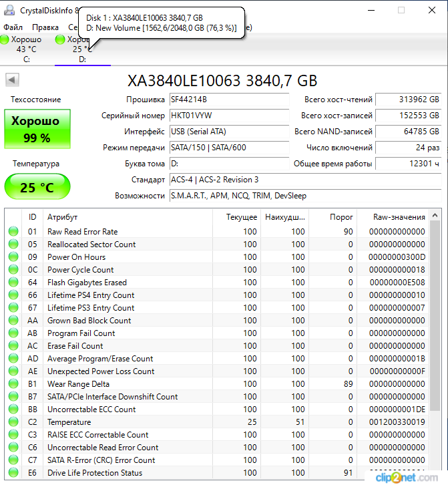Select the D: disk tab at 25 °C
This screenshot has height=485, width=448.
coord(83,49)
